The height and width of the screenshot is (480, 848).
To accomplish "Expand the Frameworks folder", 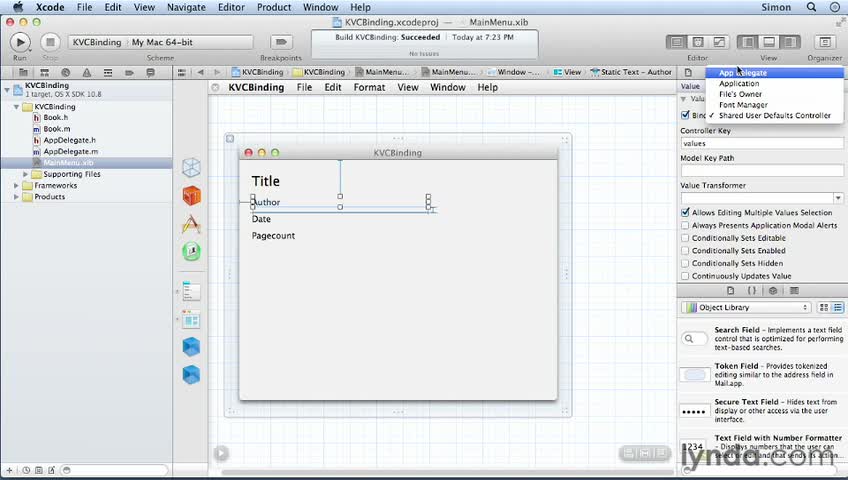I will (x=16, y=185).
